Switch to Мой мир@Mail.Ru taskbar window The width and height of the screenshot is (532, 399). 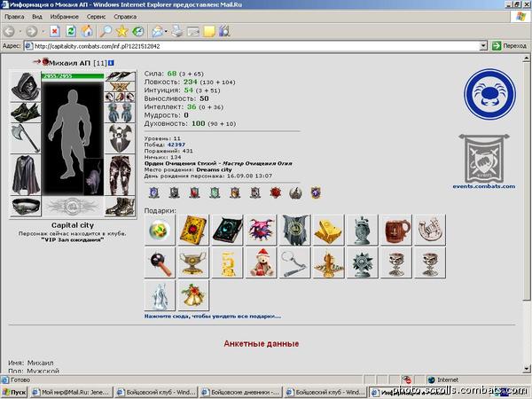(x=71, y=392)
